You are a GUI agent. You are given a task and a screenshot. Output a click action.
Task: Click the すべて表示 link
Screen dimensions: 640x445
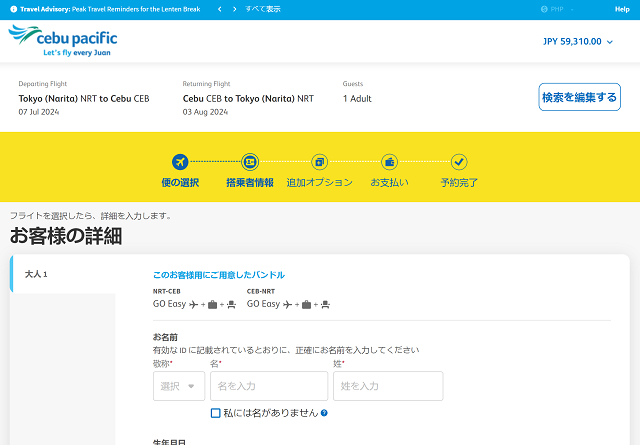pos(264,9)
